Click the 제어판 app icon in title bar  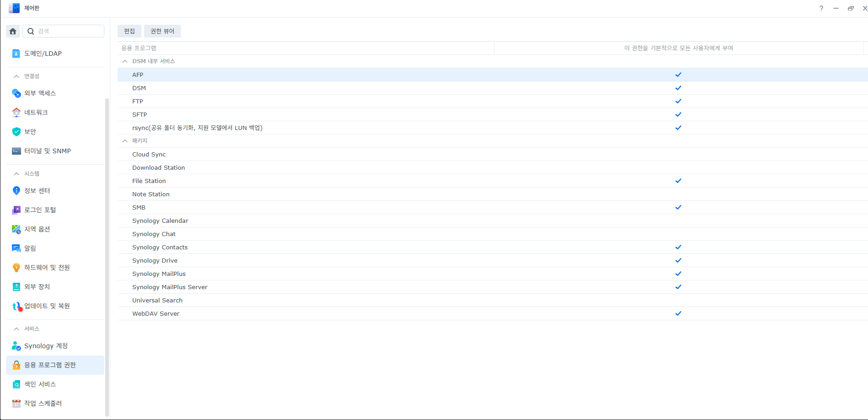coord(14,8)
